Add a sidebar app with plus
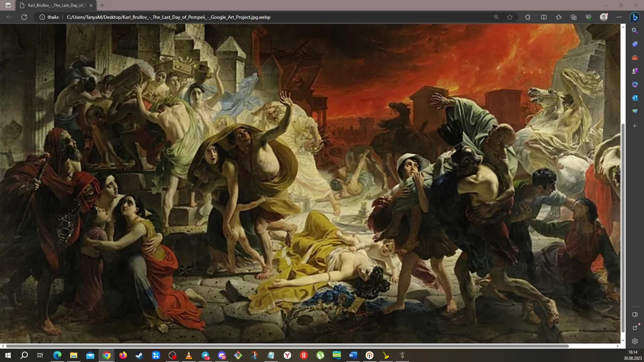The width and height of the screenshot is (644, 362). tap(635, 126)
